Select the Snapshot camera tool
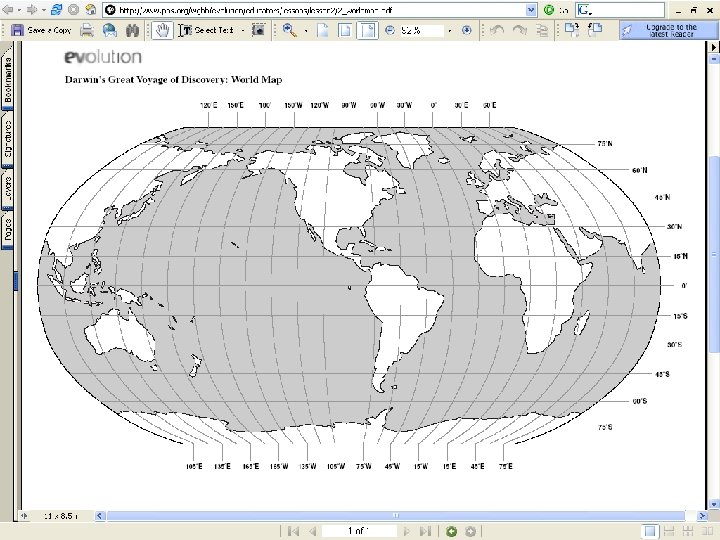Screen dimensions: 720x540 259,30
